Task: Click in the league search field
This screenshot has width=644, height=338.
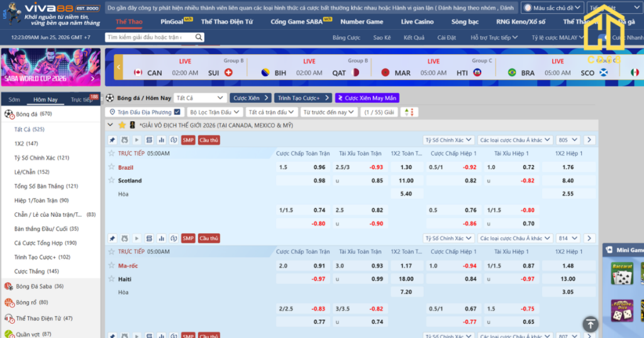Action: tap(150, 37)
